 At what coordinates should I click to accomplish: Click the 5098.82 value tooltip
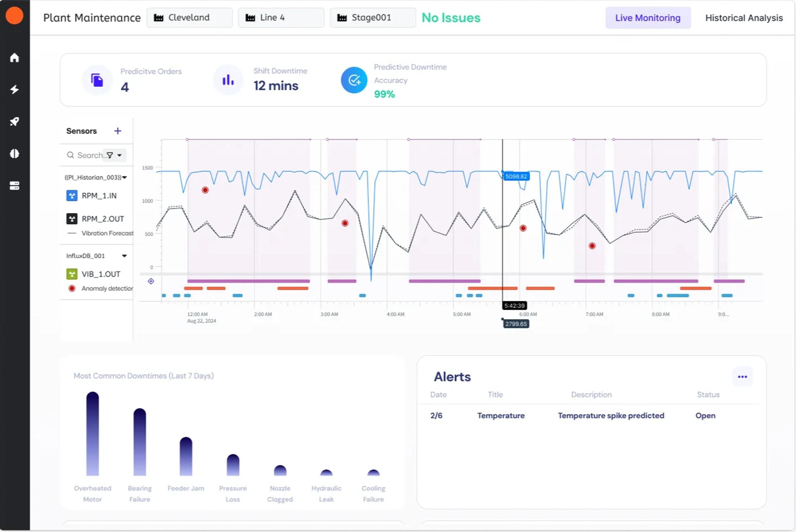point(516,176)
